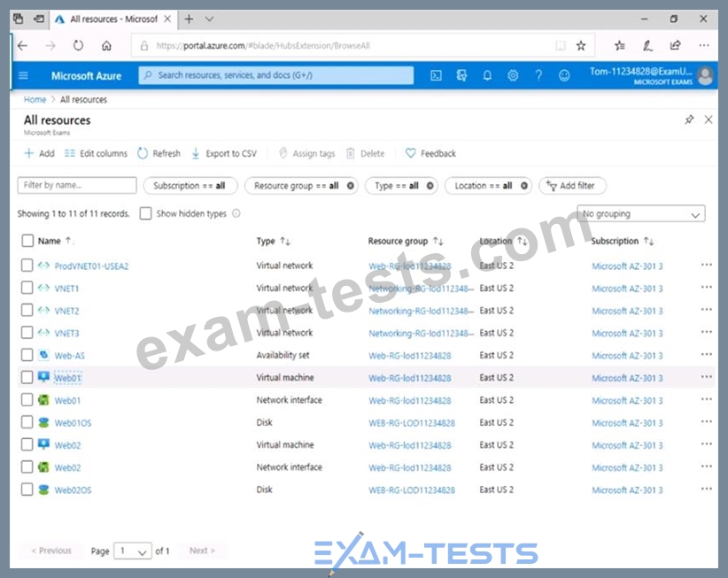728x578 pixels.
Task: Select the Web02OS row checkbox
Action: 27,489
